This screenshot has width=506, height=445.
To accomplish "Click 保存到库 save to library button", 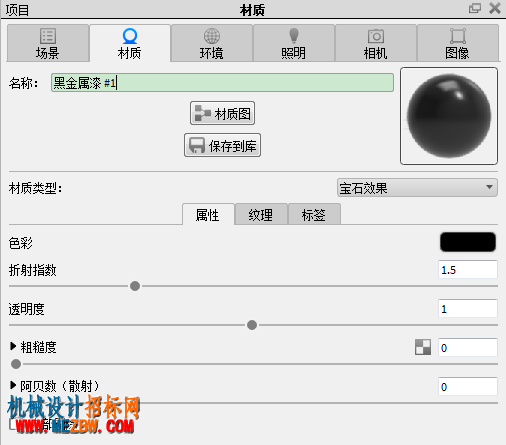I will [x=222, y=145].
